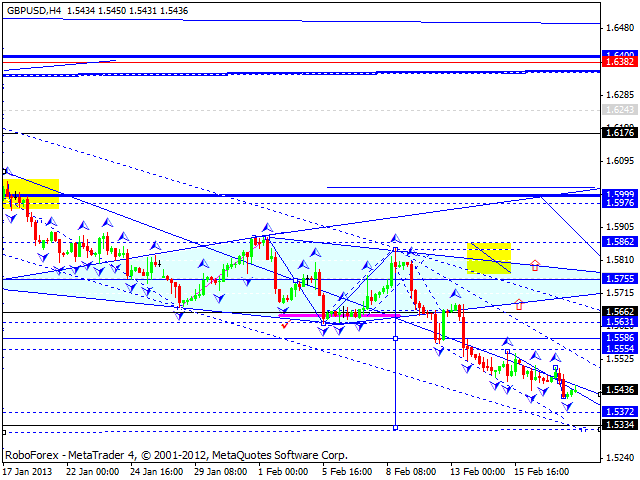Click the blue 1.5554 price label

[620, 349]
